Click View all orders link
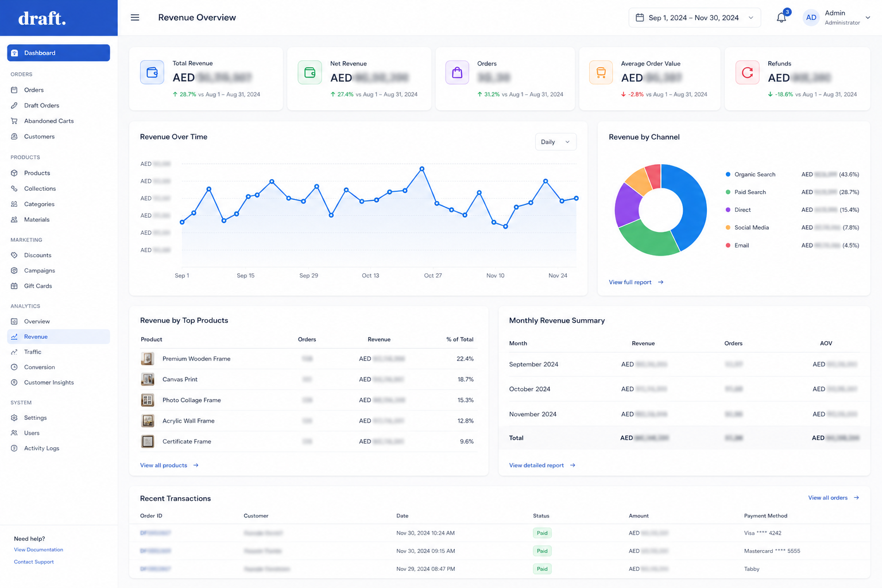882x588 pixels. [833, 498]
